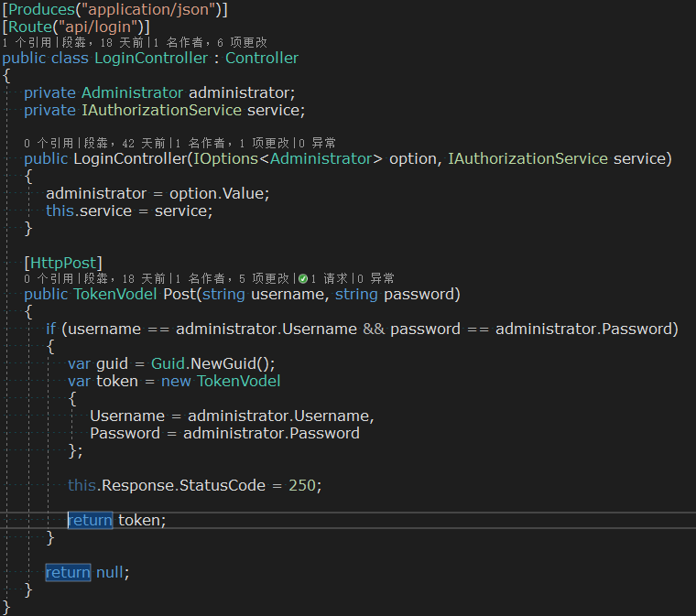Open "1 名作者, 6 项更改" CodeLens link
Screen dimensions: 696x616
(211, 43)
